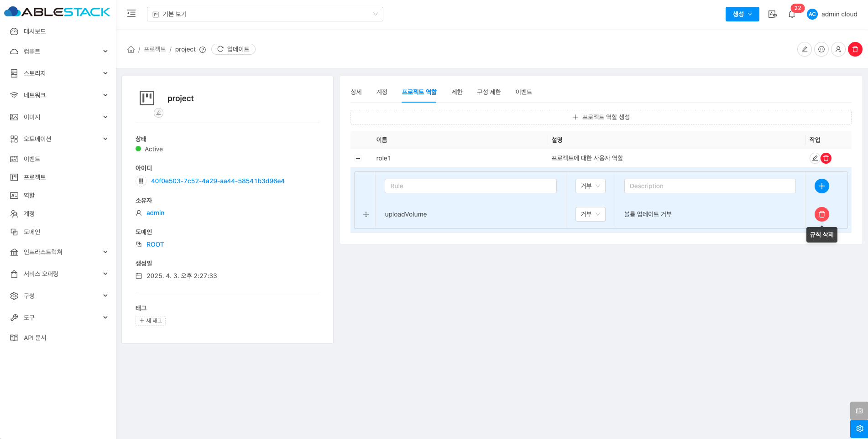
Task: Open the admin owner link
Action: [x=155, y=213]
